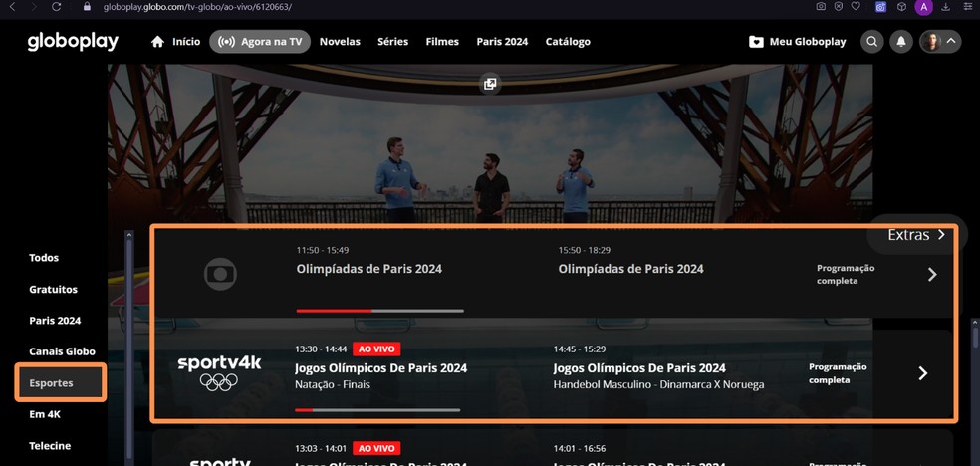
Task: Click the browser screenshot camera icon
Action: point(821,6)
